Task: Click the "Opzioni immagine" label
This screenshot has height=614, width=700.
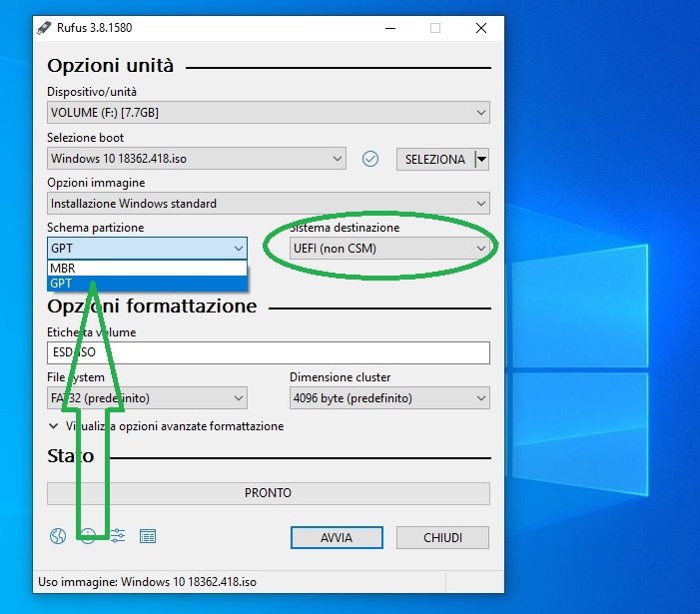Action: click(x=96, y=183)
